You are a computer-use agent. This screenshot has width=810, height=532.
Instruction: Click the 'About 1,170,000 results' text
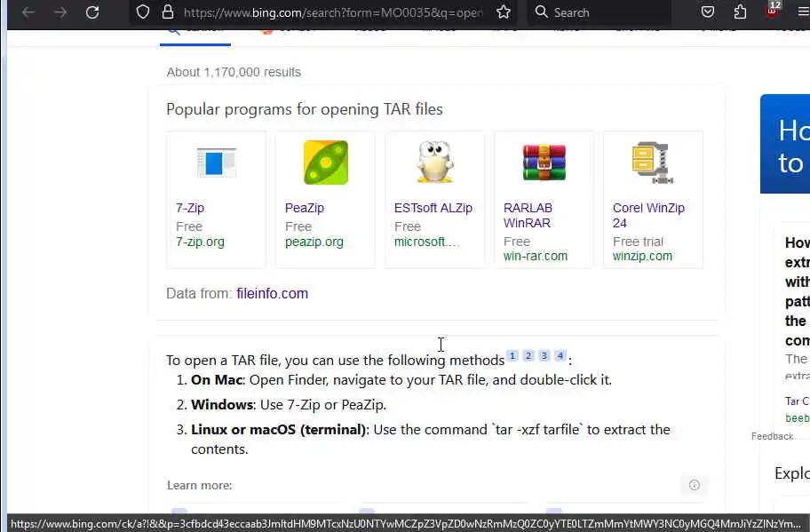click(x=234, y=72)
